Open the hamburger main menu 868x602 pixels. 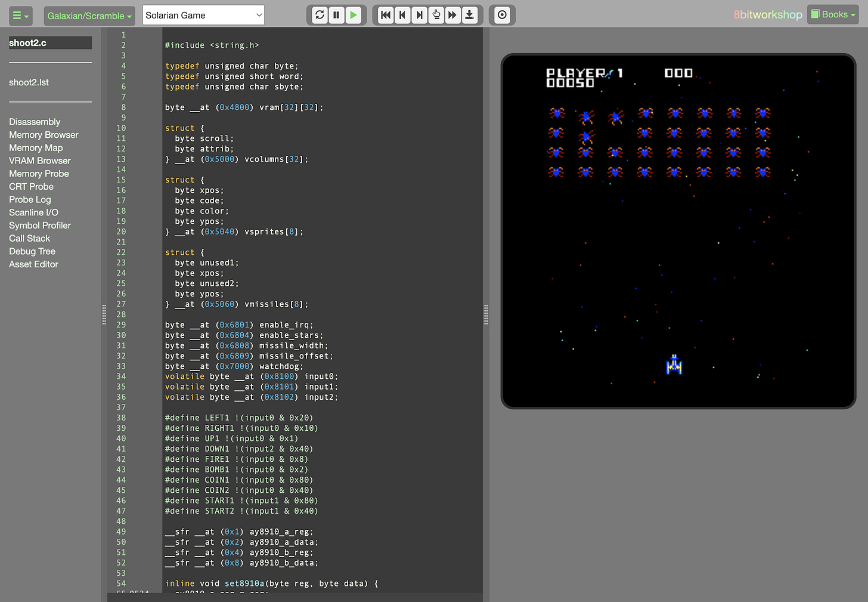[x=20, y=16]
